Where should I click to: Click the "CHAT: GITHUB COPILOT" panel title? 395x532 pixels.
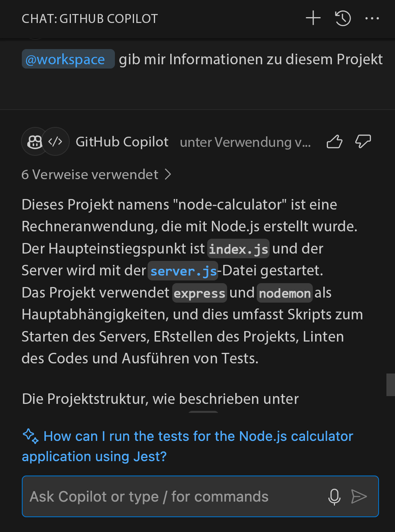click(90, 19)
